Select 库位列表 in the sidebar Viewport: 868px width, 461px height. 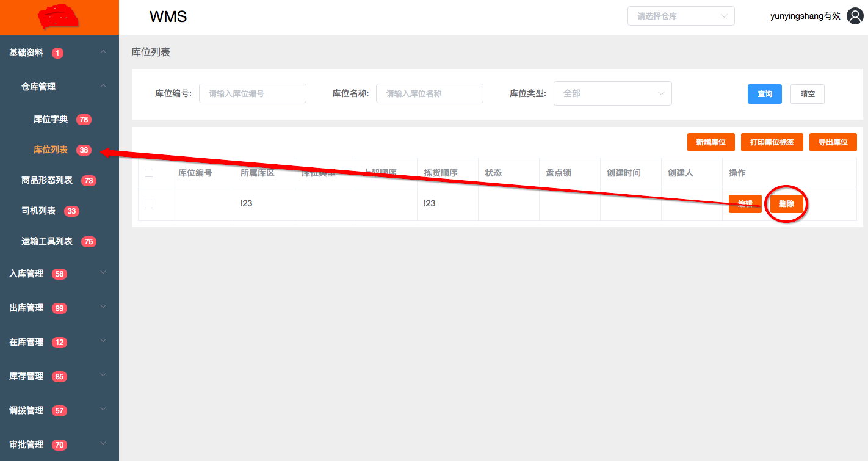[x=51, y=150]
